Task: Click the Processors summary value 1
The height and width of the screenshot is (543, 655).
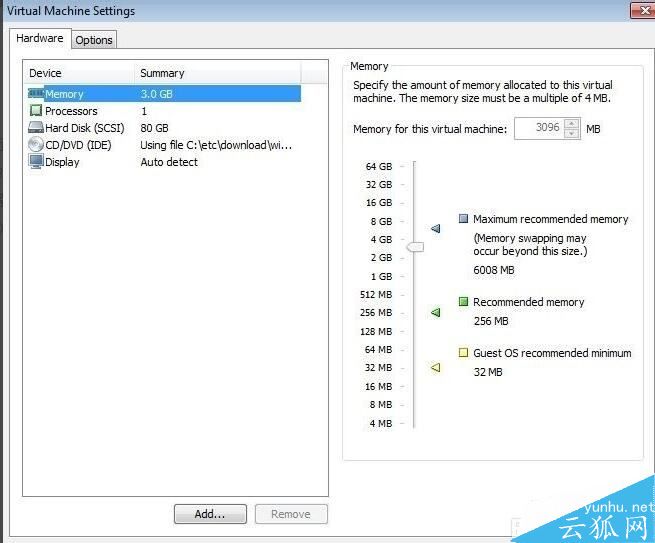Action: pos(144,111)
